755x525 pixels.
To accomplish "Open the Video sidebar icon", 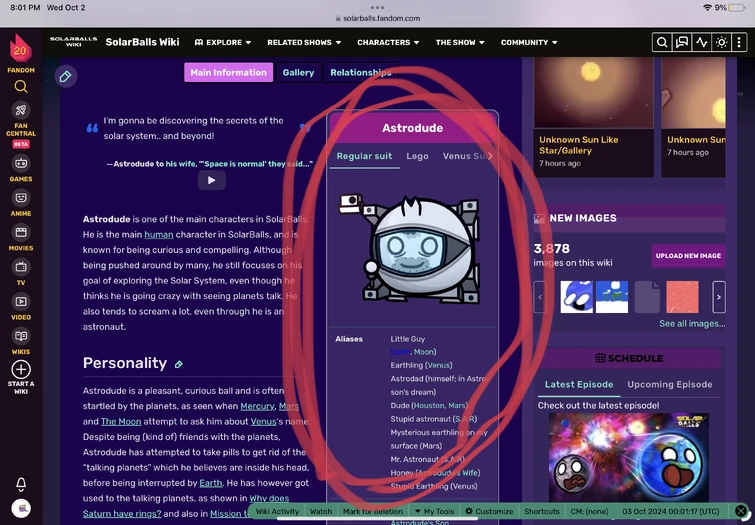I will click(x=21, y=302).
